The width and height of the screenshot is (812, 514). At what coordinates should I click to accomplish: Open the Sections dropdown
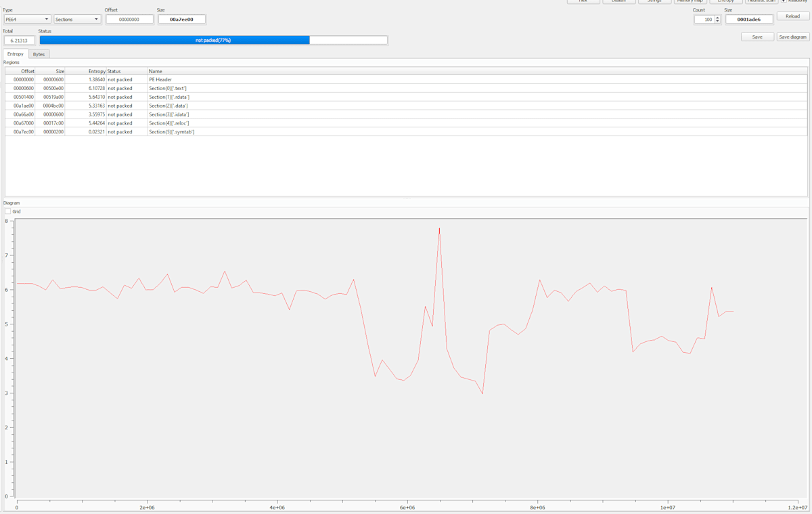[x=77, y=20]
